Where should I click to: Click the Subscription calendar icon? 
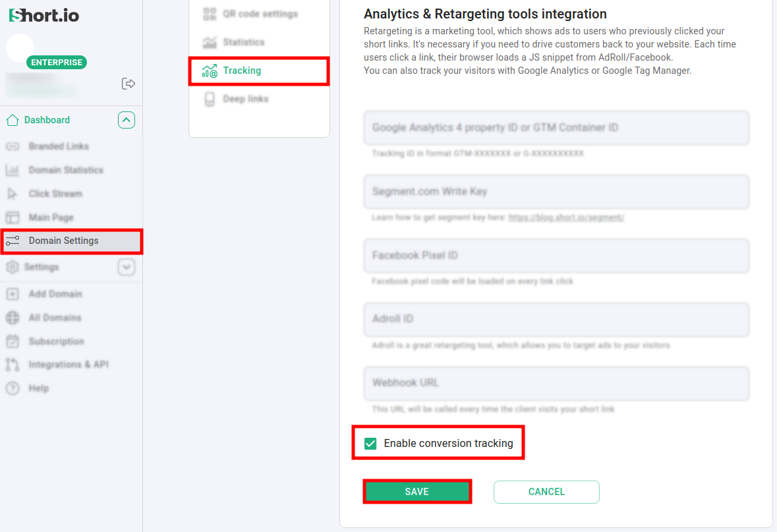[13, 341]
